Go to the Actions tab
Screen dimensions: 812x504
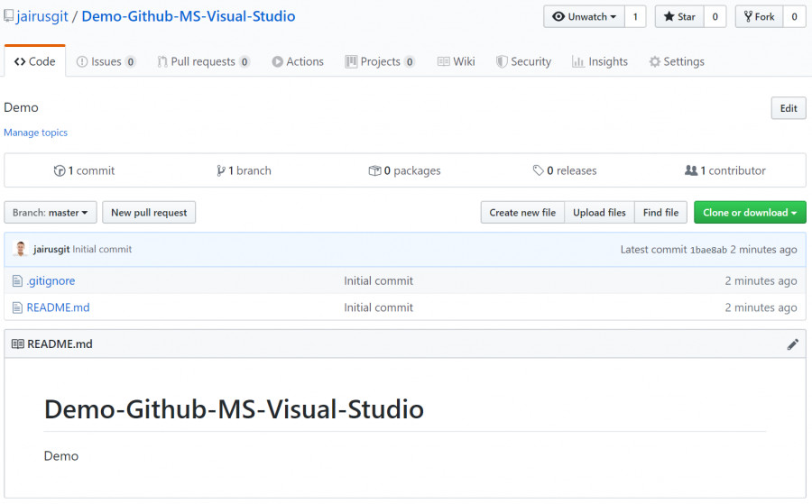point(298,61)
